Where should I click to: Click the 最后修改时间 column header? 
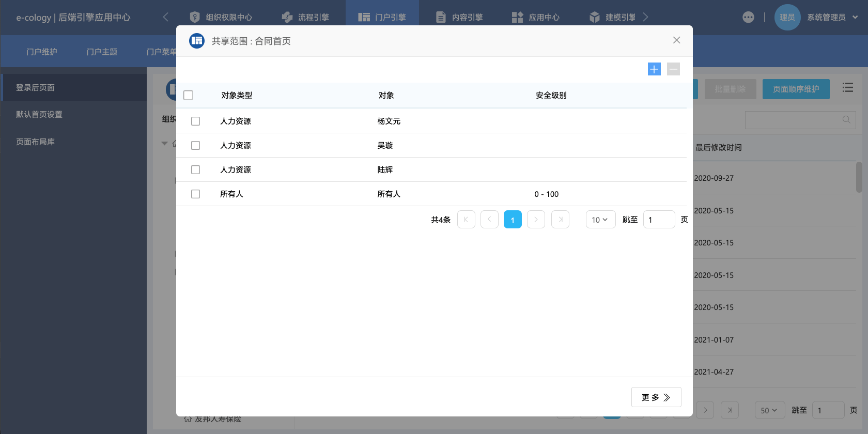(x=718, y=147)
